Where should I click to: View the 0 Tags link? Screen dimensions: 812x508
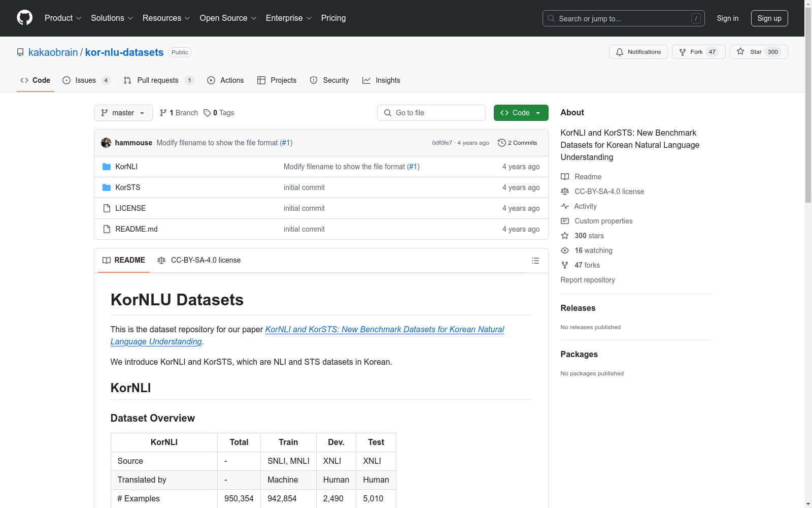(x=219, y=113)
